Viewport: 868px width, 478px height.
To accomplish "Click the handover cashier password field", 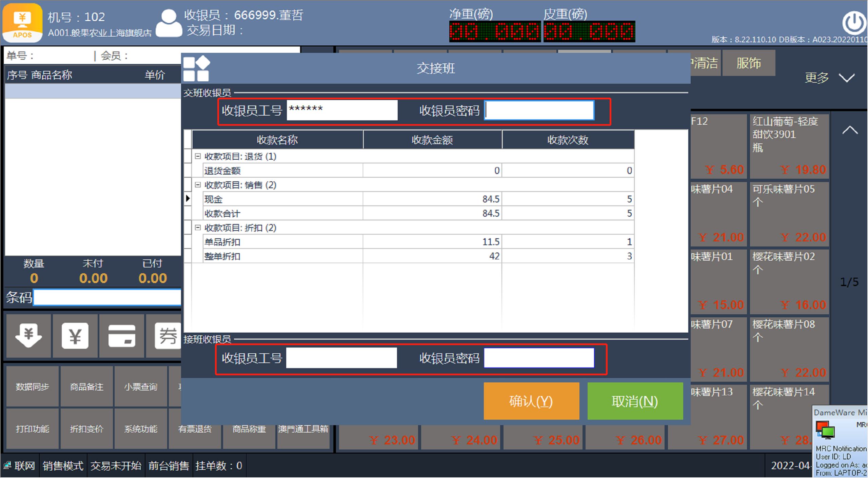I will pyautogui.click(x=539, y=110).
